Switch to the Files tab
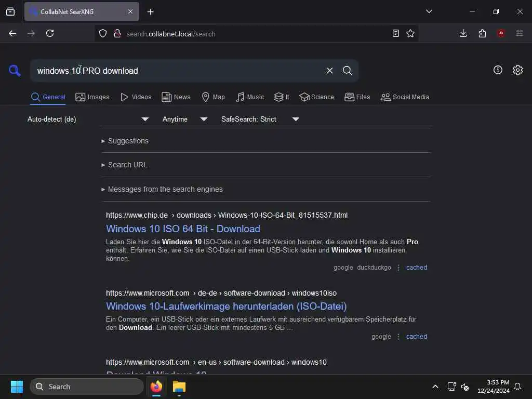 pos(357,97)
